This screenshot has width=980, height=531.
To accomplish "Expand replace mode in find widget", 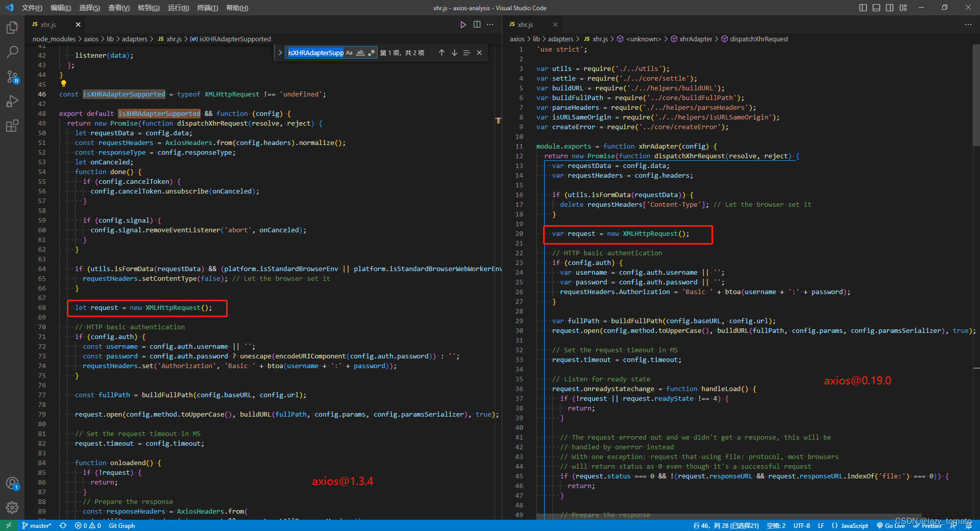I will 280,53.
